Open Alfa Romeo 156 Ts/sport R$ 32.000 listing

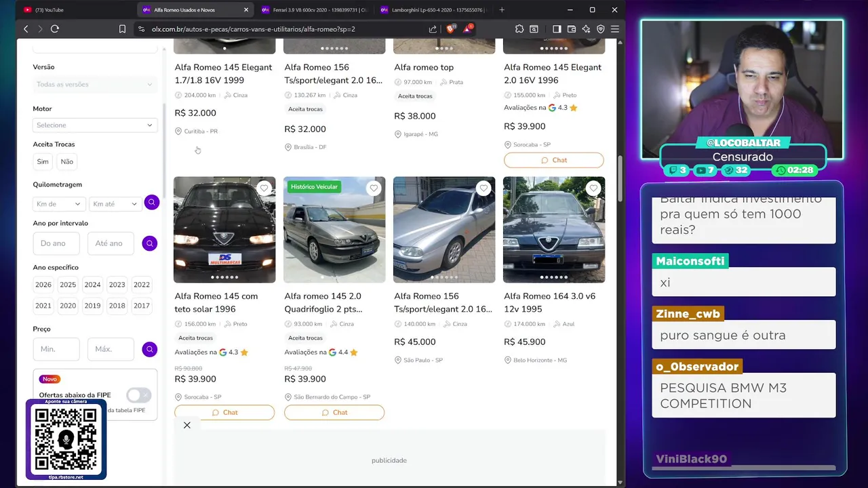pos(333,73)
